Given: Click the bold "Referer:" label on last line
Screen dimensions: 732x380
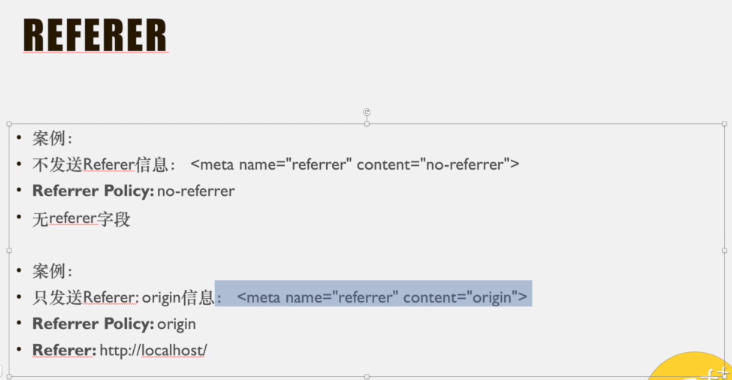Looking at the screenshot, I should pos(64,350).
